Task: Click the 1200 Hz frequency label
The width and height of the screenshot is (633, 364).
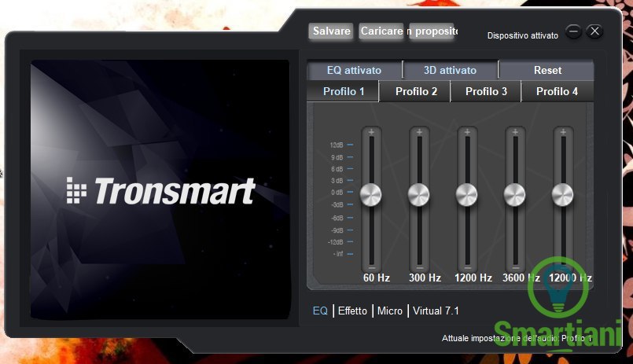Action: click(x=473, y=278)
